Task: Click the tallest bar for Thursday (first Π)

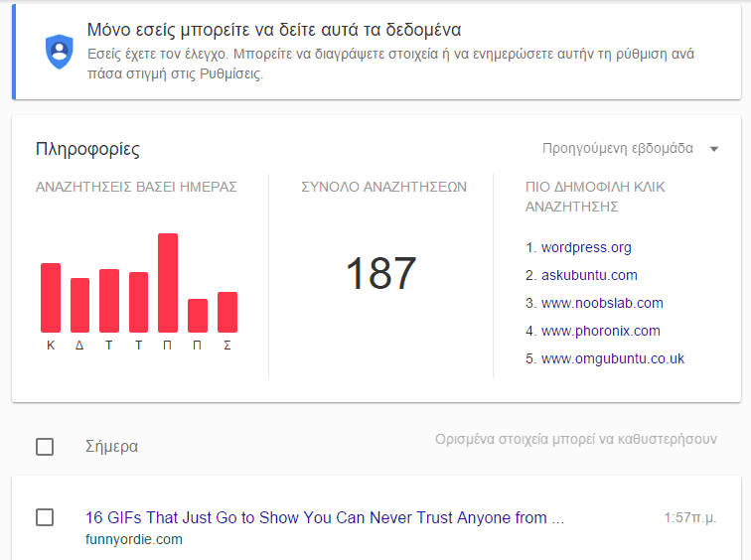Action: pos(168,283)
